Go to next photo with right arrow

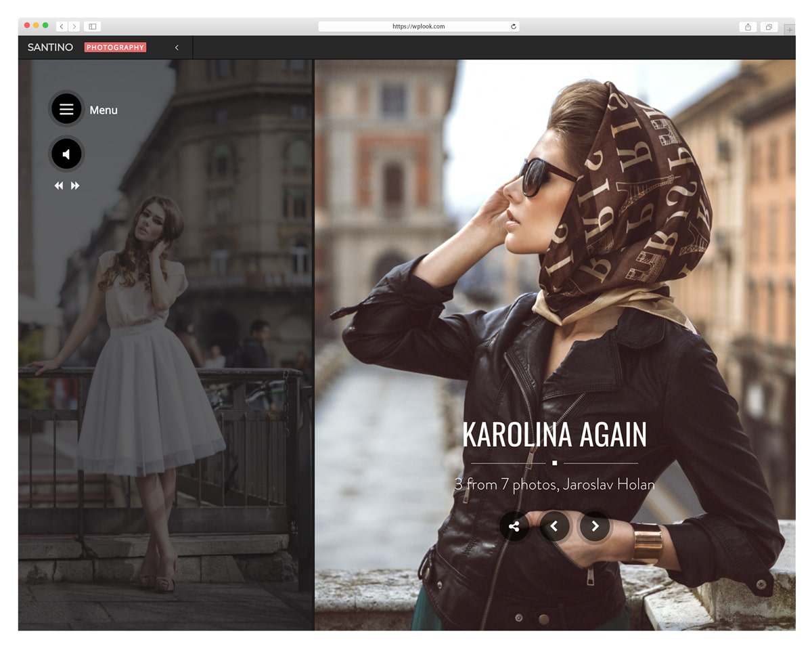(x=595, y=526)
